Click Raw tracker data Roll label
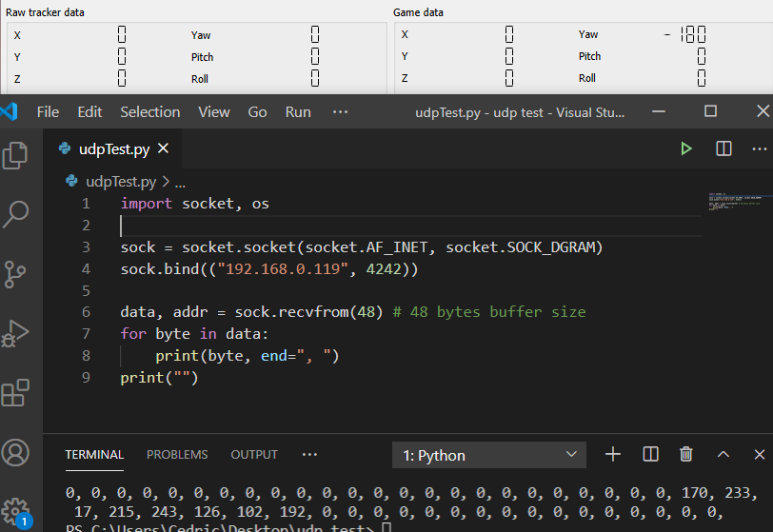 (200, 79)
